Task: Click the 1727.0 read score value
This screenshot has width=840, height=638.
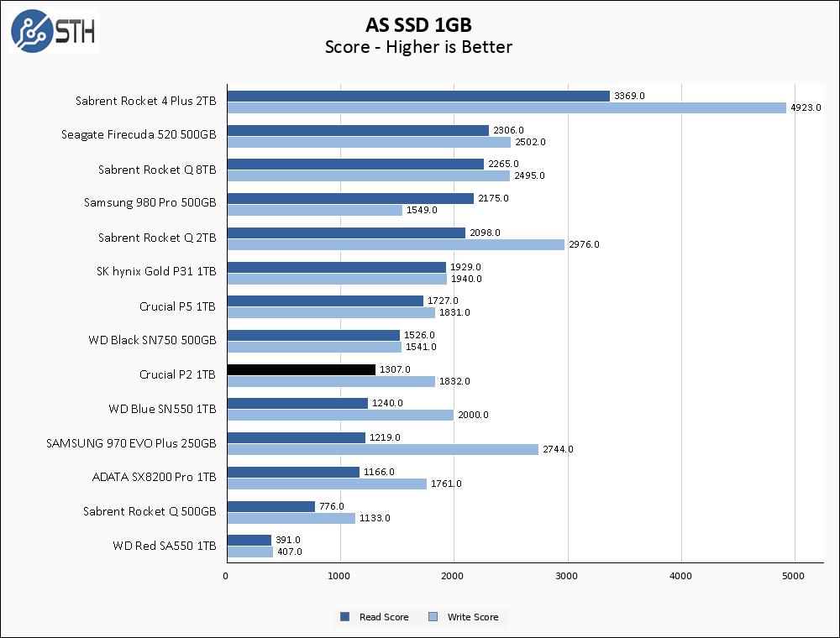Action: pos(443,301)
